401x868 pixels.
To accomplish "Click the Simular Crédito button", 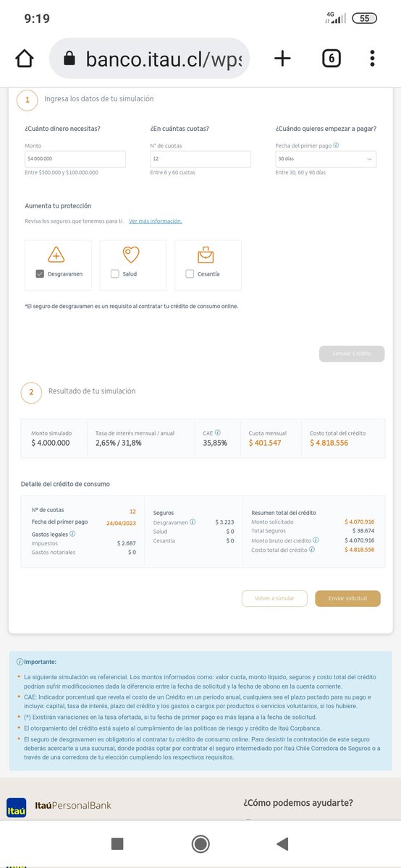I will [x=352, y=354].
